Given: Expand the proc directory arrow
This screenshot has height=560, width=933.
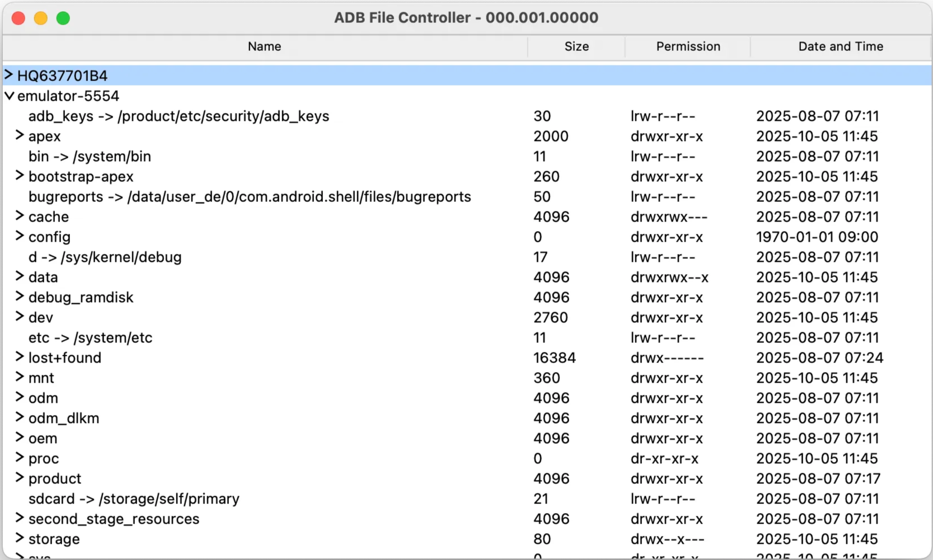Looking at the screenshot, I should click(20, 458).
